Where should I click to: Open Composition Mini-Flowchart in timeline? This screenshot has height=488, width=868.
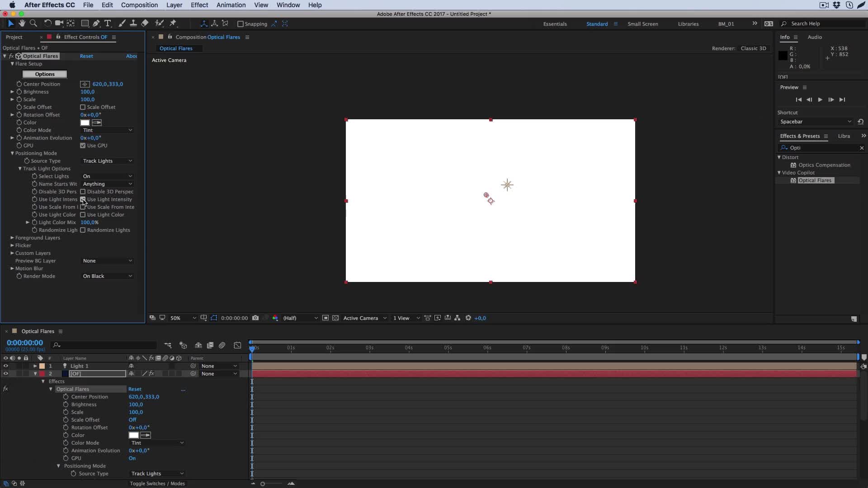(168, 345)
